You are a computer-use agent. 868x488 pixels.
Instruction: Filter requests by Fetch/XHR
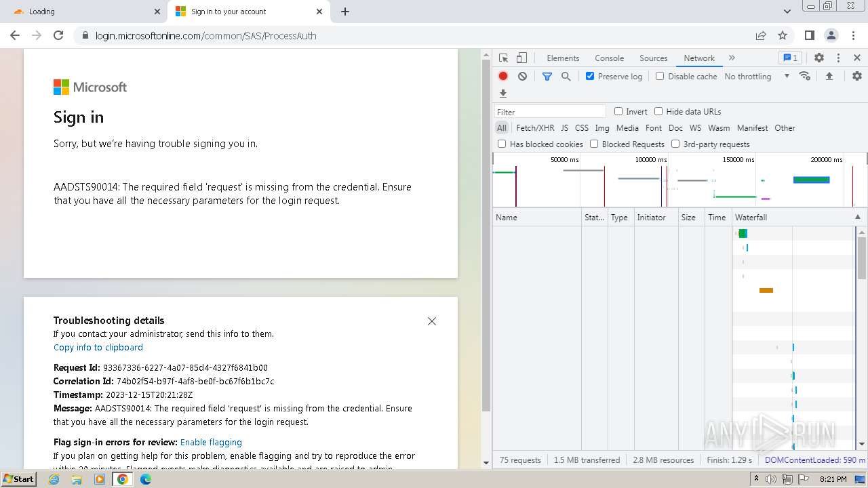pos(535,128)
